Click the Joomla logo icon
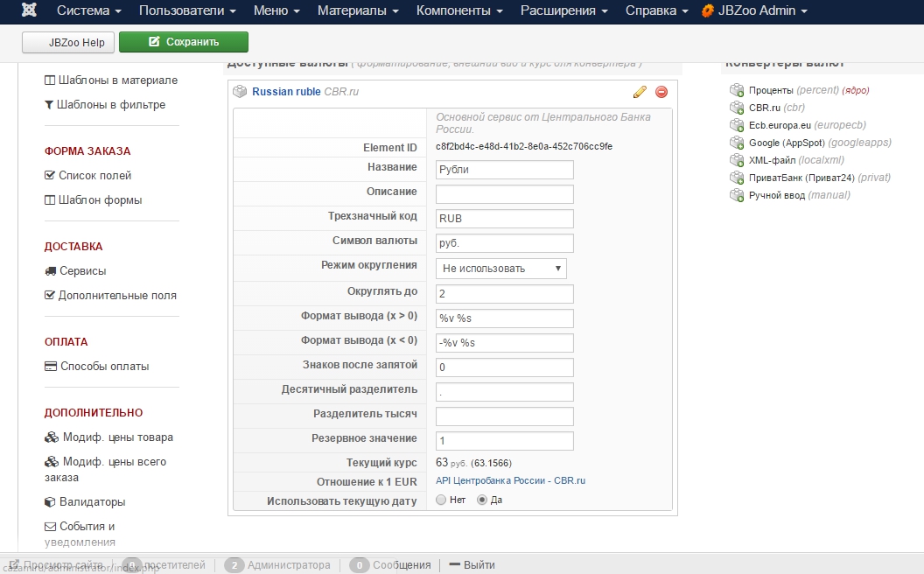Image resolution: width=924 pixels, height=574 pixels. click(29, 11)
